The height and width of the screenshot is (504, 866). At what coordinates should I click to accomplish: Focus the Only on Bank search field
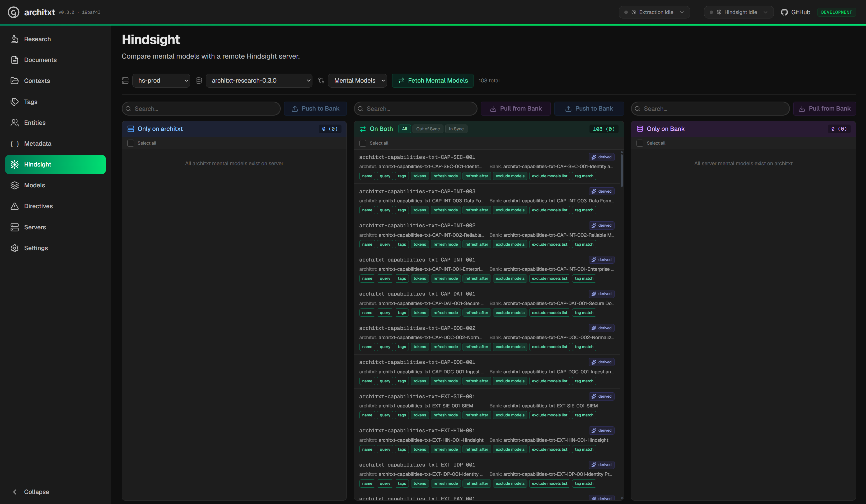pos(710,109)
